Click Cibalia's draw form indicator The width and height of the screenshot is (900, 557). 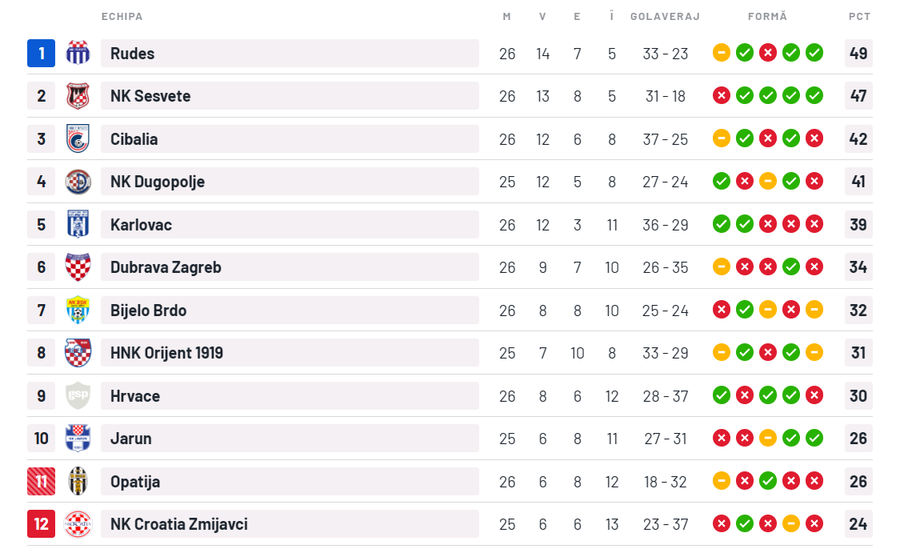pyautogui.click(x=721, y=139)
